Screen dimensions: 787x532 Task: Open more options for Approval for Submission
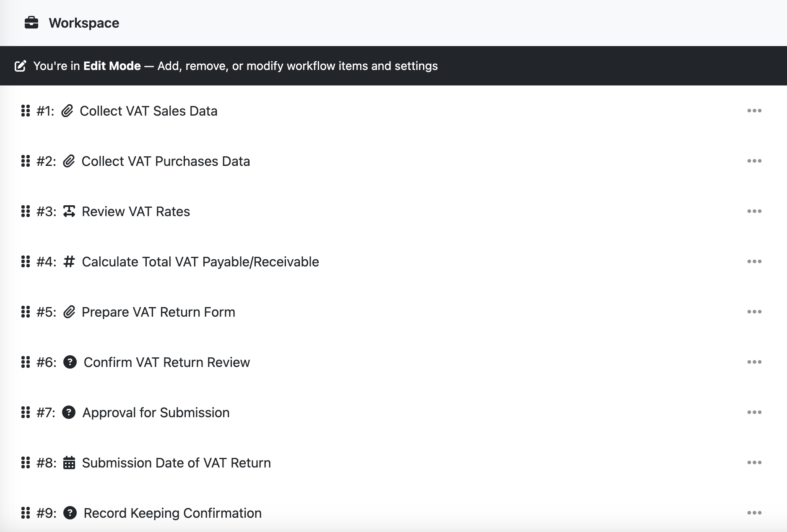[x=754, y=412]
